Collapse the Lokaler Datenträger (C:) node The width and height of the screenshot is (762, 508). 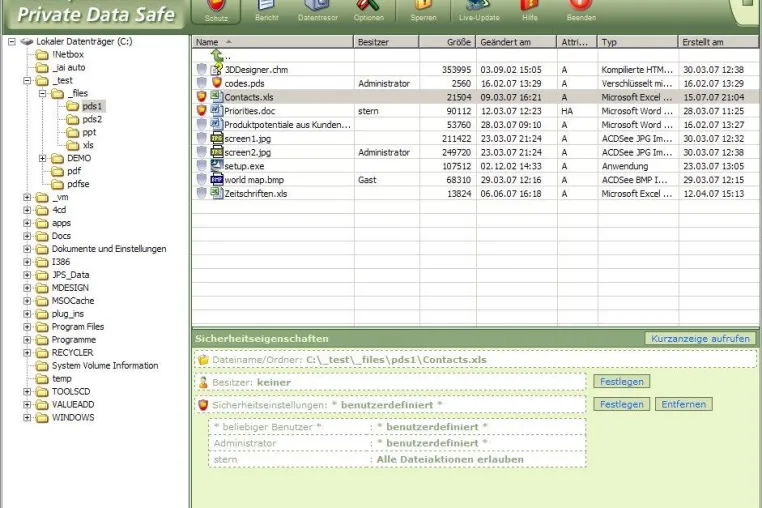(12, 42)
